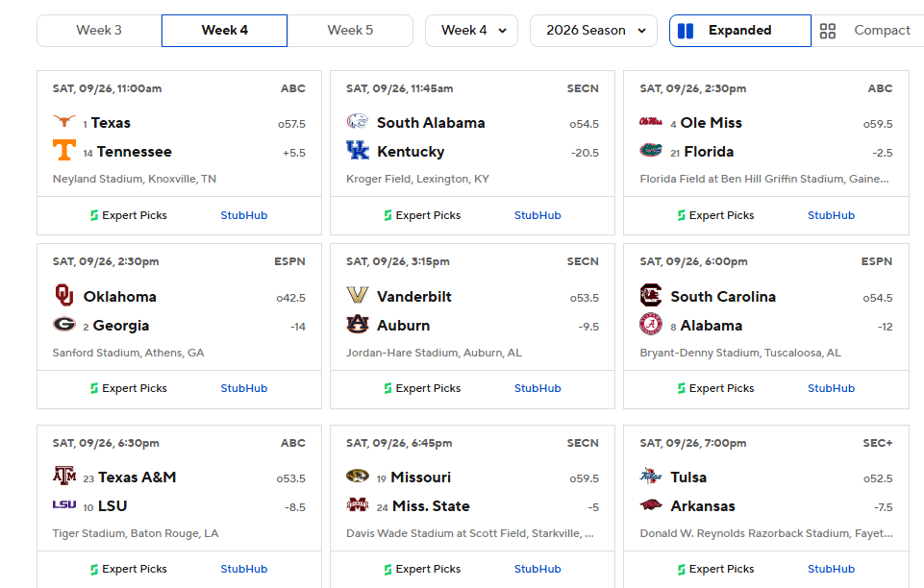924x588 pixels.
Task: Open the Week 4 dropdown selector
Action: click(x=471, y=31)
